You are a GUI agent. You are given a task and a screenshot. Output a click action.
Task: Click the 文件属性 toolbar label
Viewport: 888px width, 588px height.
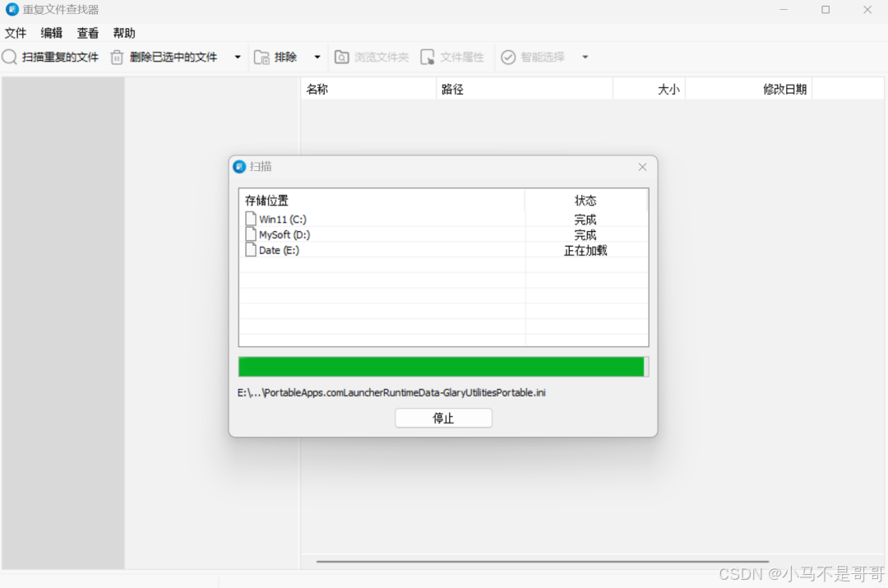(x=462, y=58)
